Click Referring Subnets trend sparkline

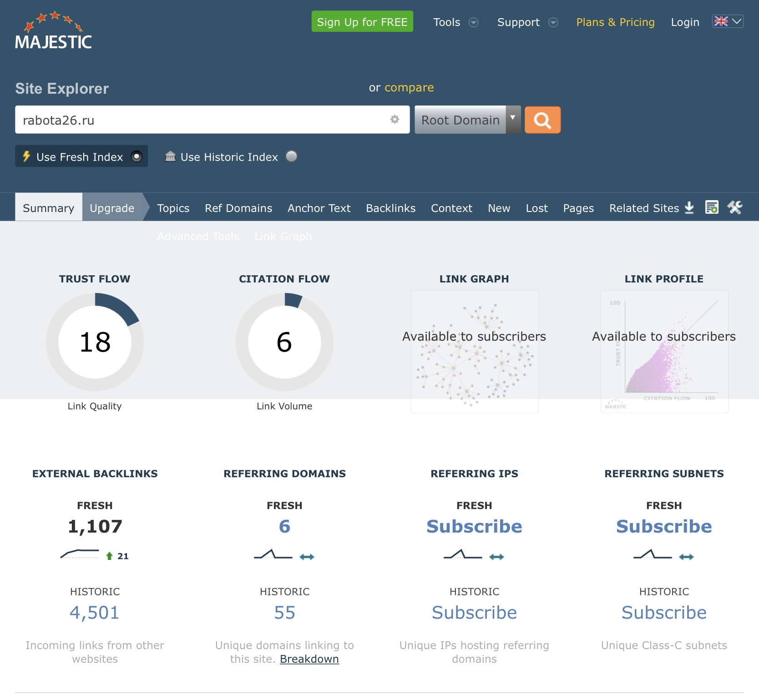pyautogui.click(x=653, y=554)
